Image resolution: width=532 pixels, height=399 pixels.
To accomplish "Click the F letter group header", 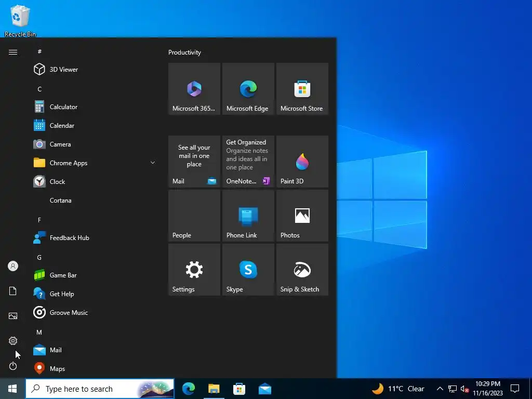I will 39,220.
